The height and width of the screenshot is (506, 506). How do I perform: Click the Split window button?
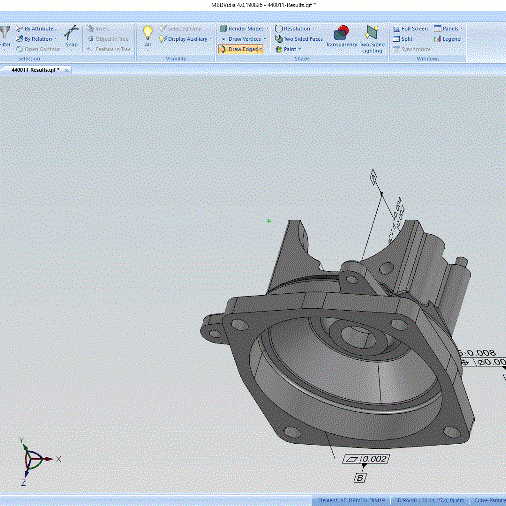[x=403, y=39]
